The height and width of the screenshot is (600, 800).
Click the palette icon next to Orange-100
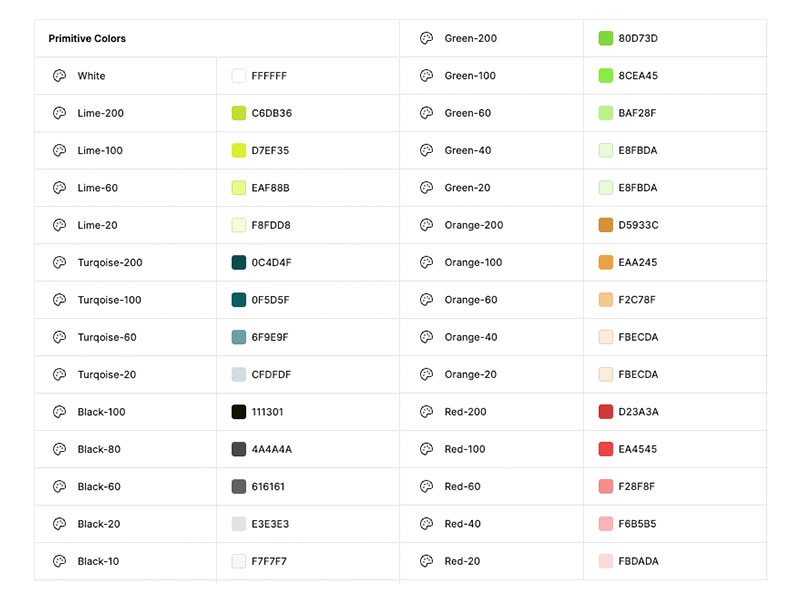coord(426,262)
